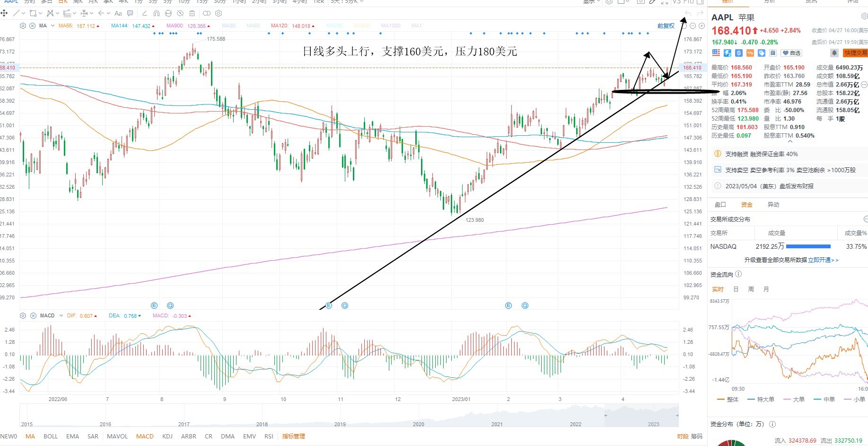Hide all drawings with the crossed-eye icon
The image size is (868, 446).
180,13
